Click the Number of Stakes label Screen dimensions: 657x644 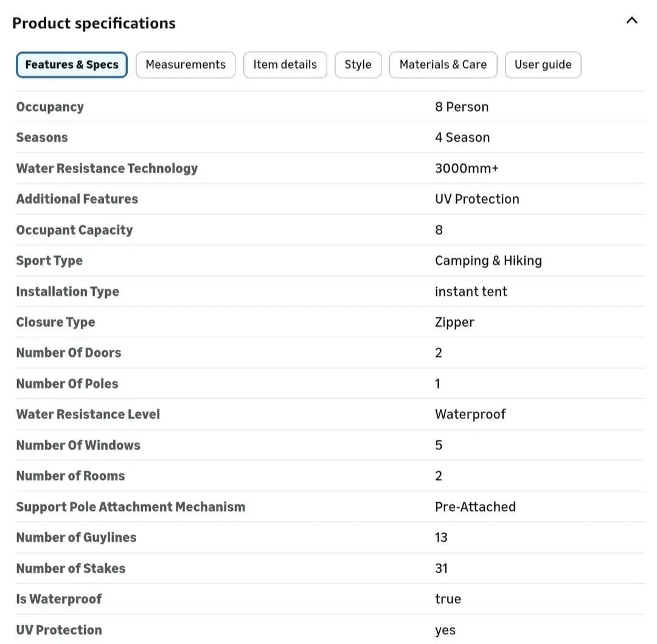71,569
